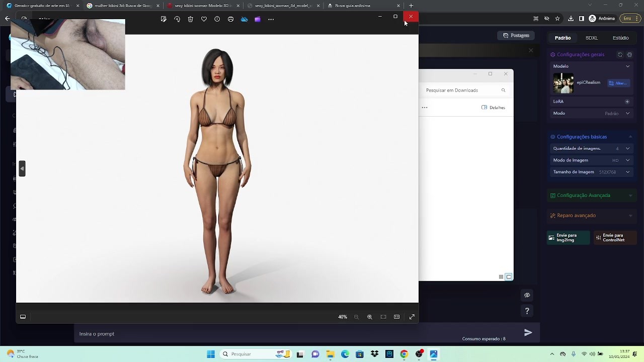The height and width of the screenshot is (362, 644).
Task: Open the Tamanho de Imagem dropdown
Action: pyautogui.click(x=627, y=172)
